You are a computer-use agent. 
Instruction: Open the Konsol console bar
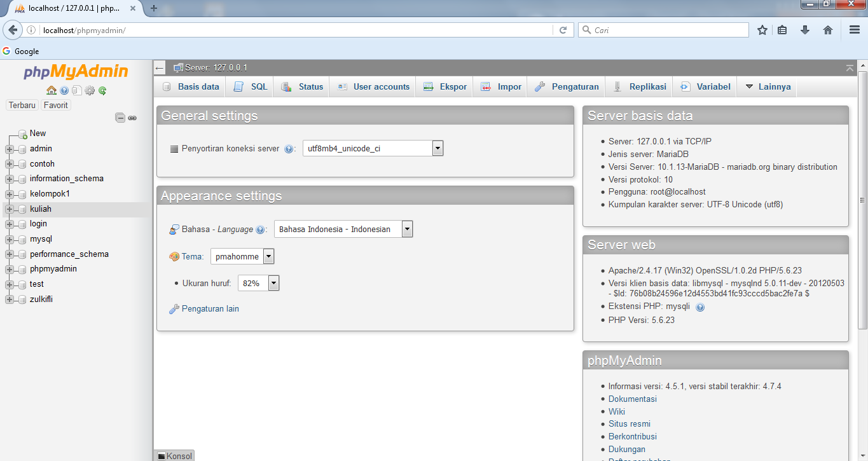click(x=174, y=456)
